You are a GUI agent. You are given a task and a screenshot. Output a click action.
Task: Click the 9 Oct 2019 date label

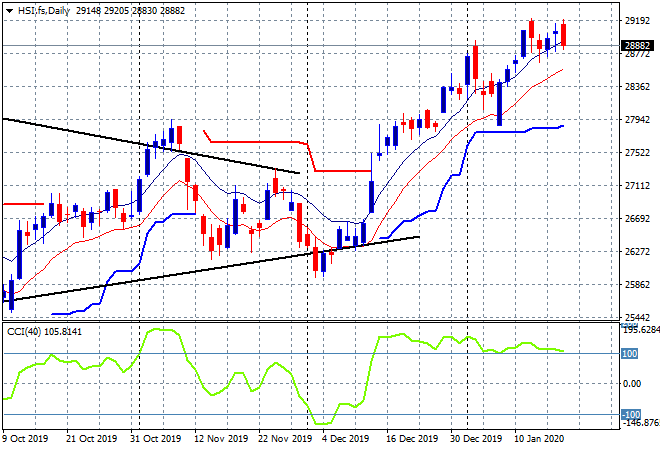pos(26,439)
